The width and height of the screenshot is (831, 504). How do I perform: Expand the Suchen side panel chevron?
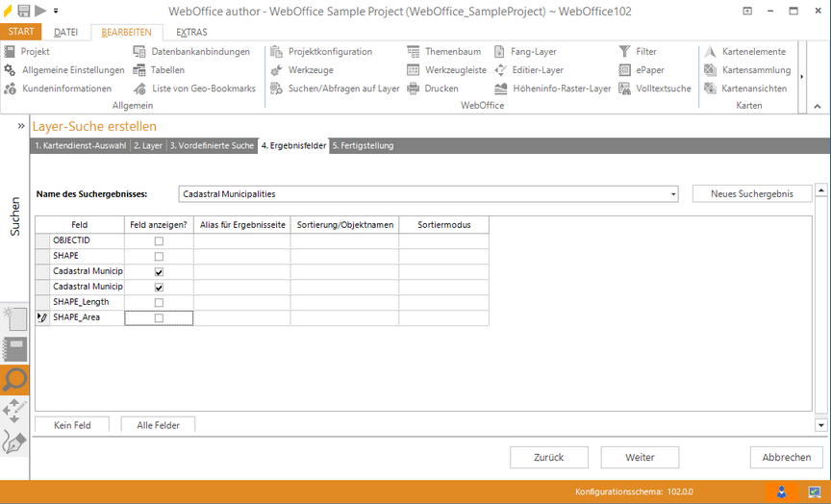(x=21, y=126)
